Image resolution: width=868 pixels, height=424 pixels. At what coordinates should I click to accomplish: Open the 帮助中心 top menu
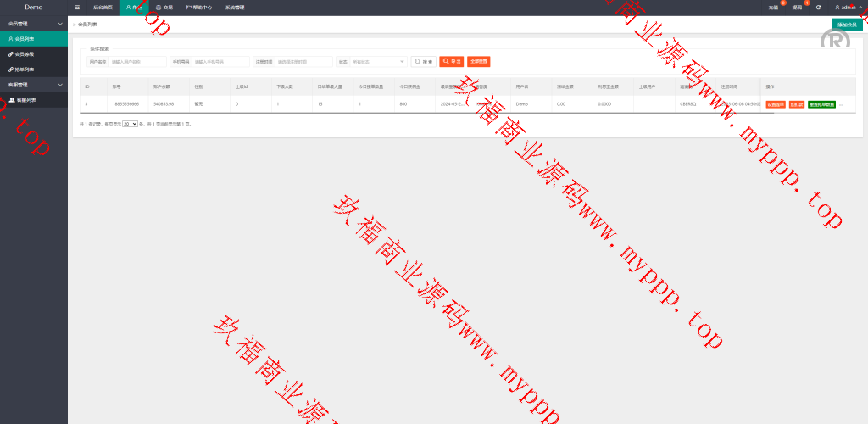(199, 7)
